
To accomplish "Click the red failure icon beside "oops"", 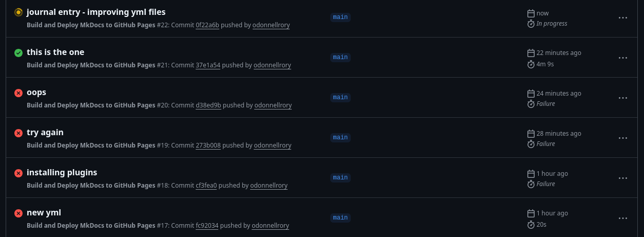I will point(18,93).
